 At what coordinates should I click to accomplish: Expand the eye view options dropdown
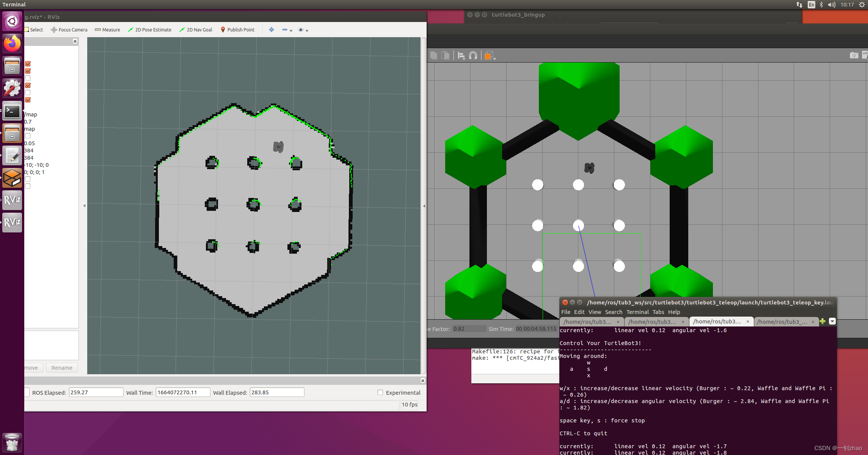pos(307,30)
